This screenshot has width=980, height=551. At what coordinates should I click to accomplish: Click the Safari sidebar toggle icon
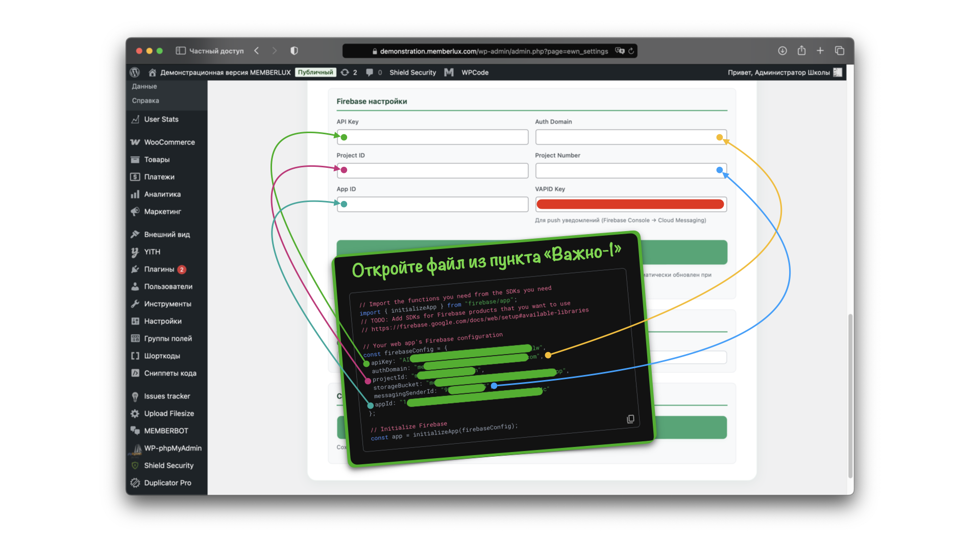coord(181,51)
